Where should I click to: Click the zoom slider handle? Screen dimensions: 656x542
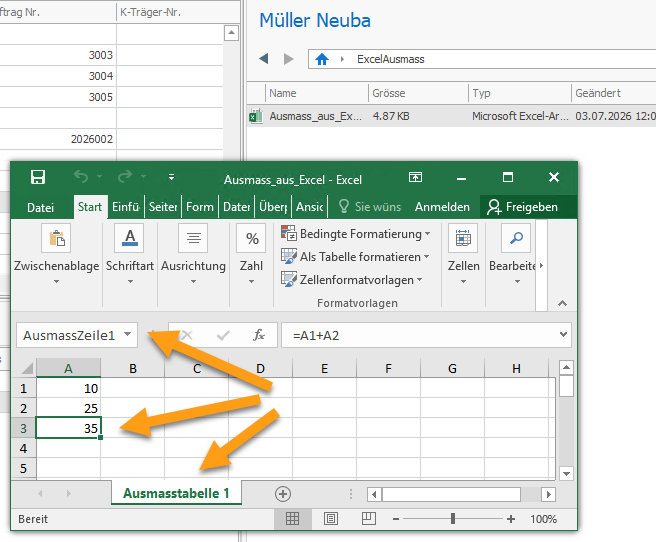[x=453, y=519]
